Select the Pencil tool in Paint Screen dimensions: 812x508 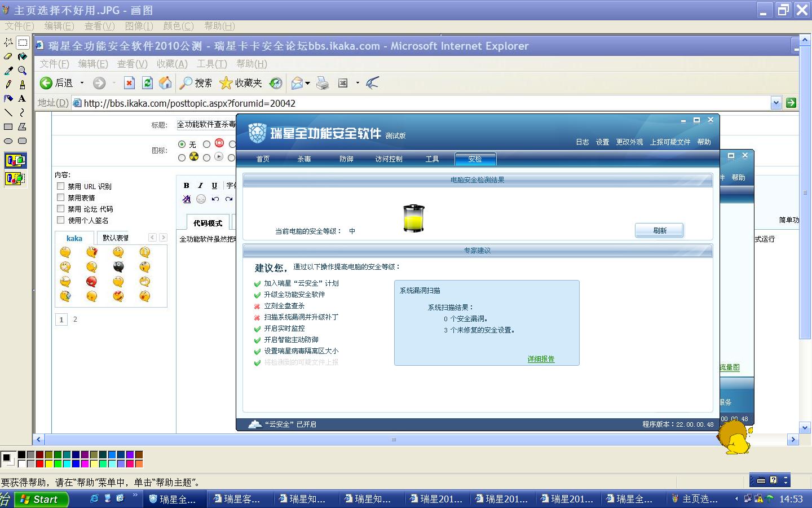pos(8,85)
